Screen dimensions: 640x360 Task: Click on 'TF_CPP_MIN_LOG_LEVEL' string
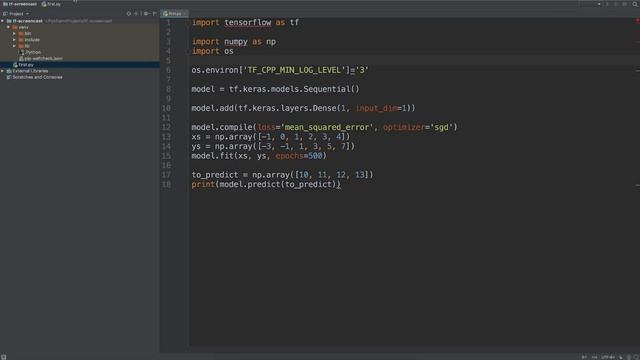[x=294, y=70]
